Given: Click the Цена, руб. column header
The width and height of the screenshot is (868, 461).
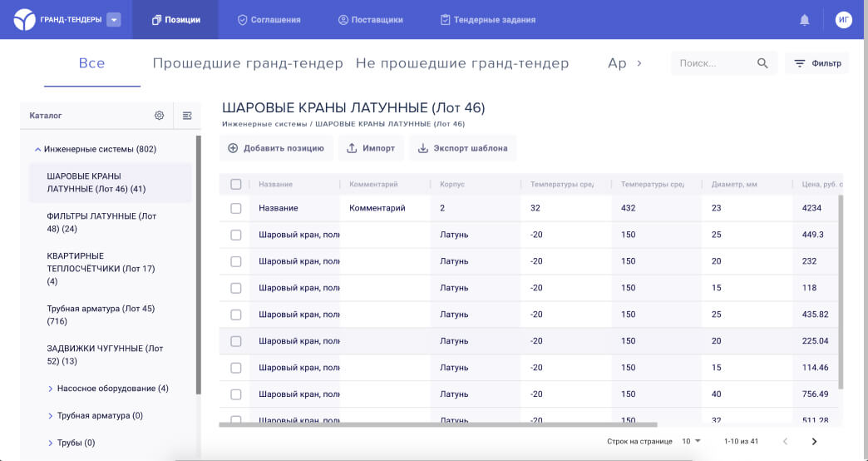Looking at the screenshot, I should point(822,184).
